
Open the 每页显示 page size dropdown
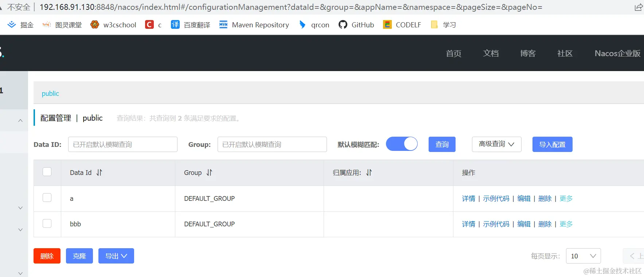[x=583, y=256]
